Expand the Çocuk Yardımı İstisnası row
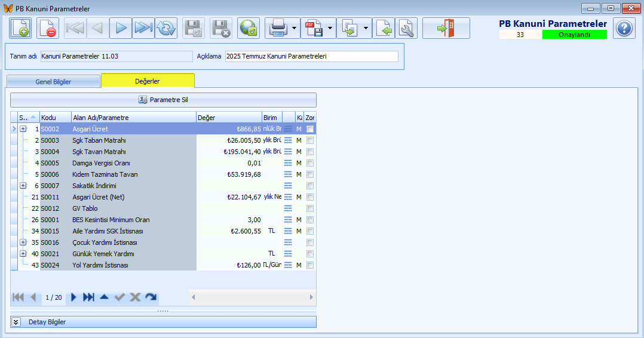644x338 pixels. click(x=23, y=242)
